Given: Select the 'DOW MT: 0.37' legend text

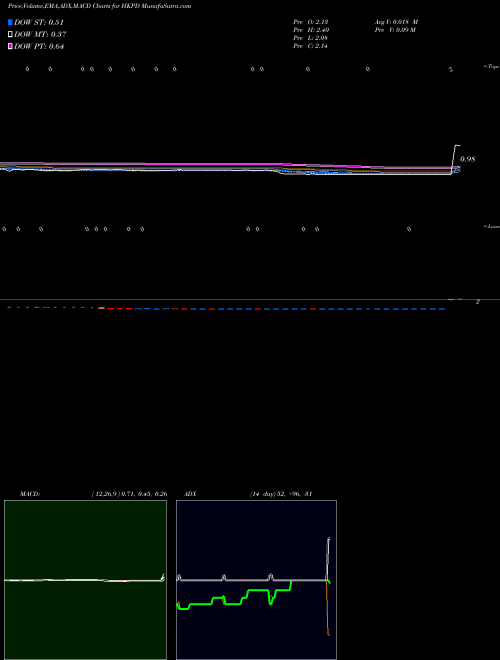Looking at the screenshot, I should (40, 35).
